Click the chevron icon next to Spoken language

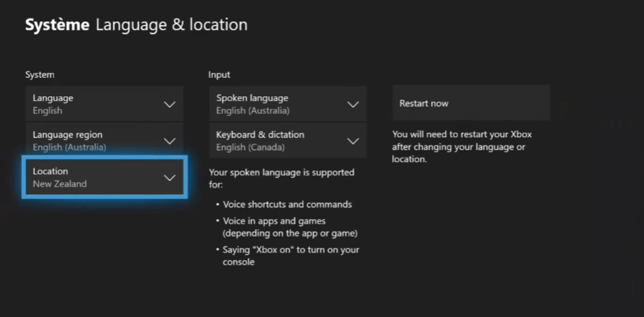click(x=352, y=104)
